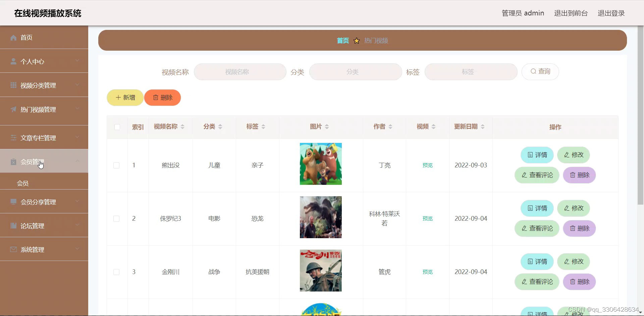Click the 标签 search input field
Viewport: 644px width, 316px height.
(471, 72)
